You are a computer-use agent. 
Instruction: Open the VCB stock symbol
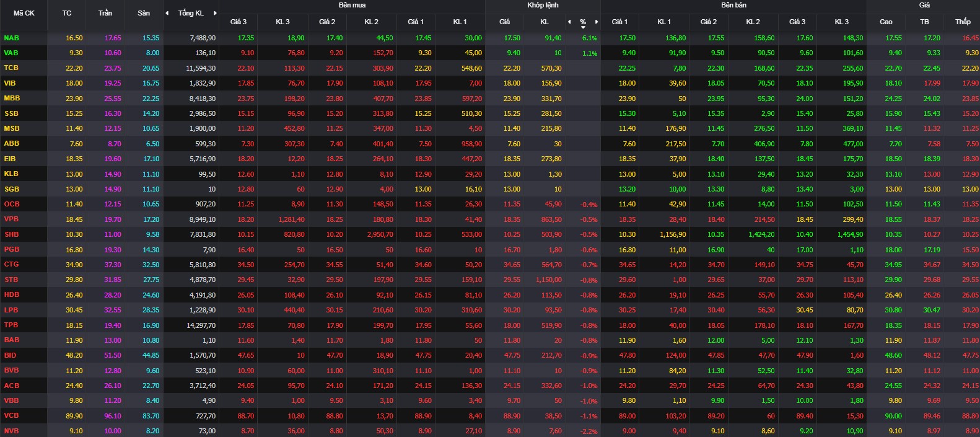click(11, 415)
